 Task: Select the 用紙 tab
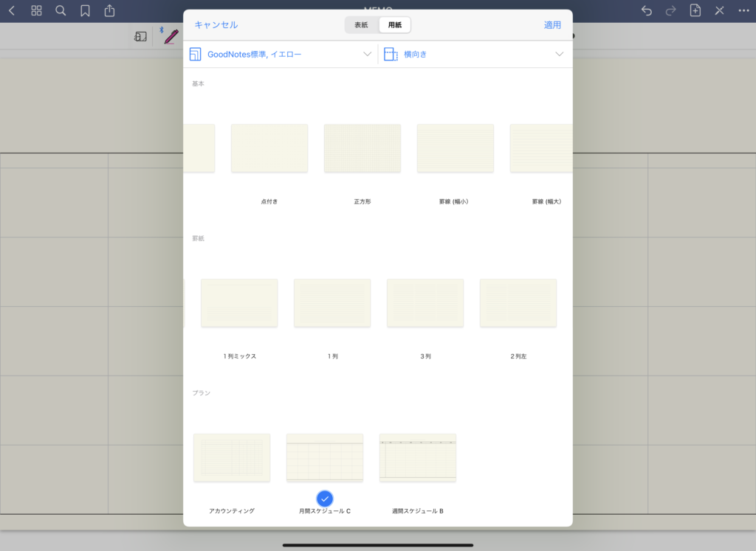tap(395, 24)
